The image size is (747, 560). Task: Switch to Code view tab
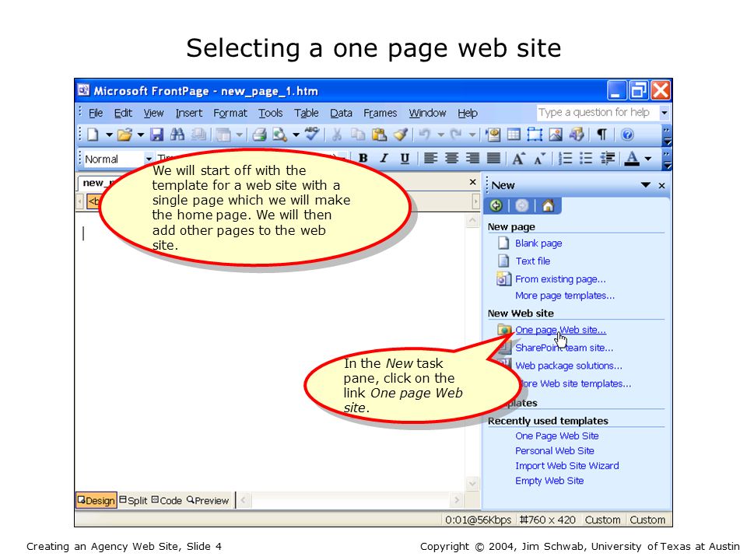pyautogui.click(x=167, y=500)
